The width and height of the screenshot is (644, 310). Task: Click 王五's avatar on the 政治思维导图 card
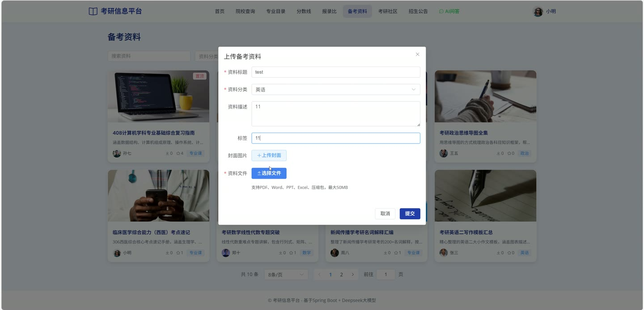[x=444, y=153]
